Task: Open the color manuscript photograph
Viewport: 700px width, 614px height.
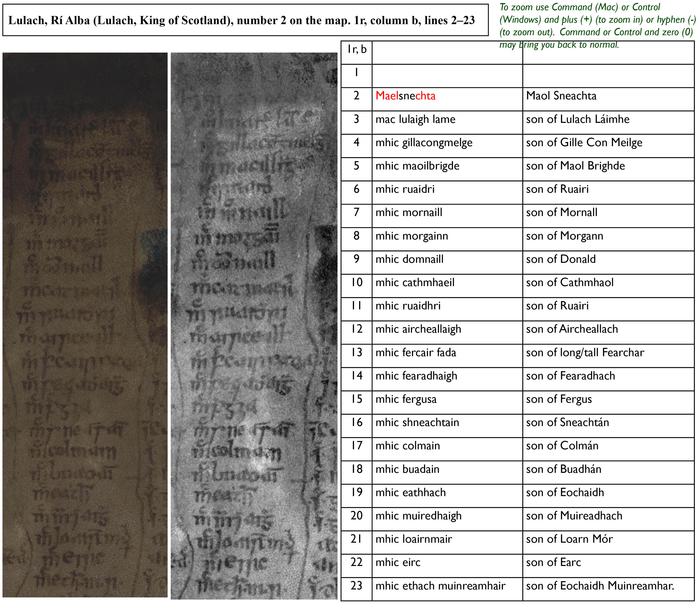Action: coord(85,325)
